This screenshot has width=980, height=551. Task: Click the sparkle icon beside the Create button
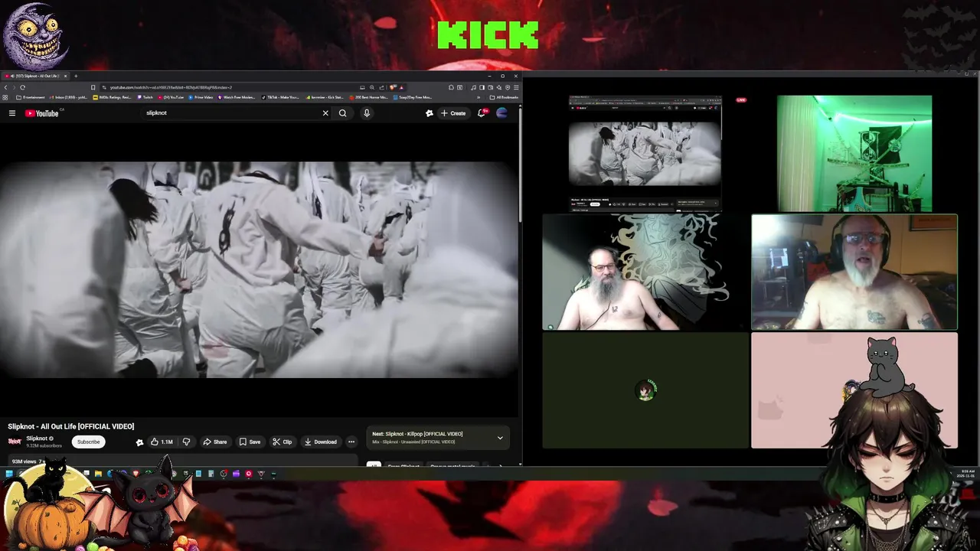coord(430,113)
